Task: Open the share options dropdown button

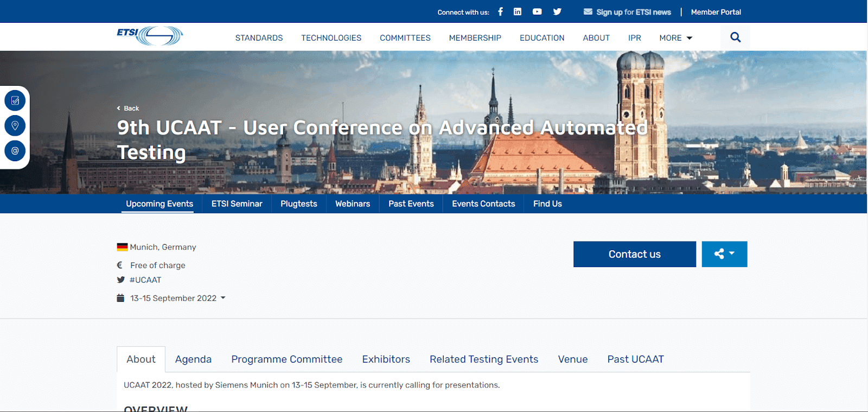Action: [724, 254]
